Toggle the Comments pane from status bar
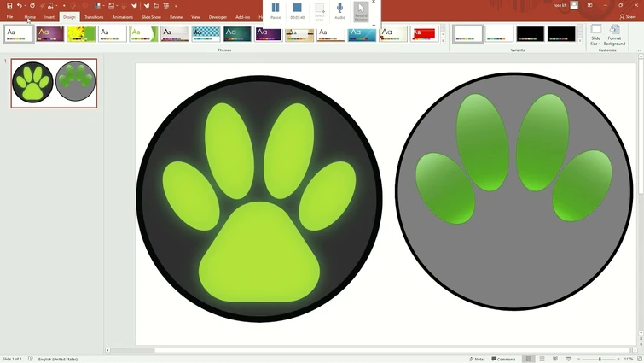644x363 pixels. 503,359
